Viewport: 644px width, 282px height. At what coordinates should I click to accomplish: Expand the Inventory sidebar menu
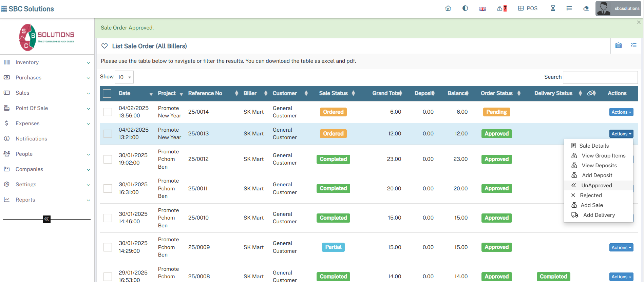[x=47, y=62]
